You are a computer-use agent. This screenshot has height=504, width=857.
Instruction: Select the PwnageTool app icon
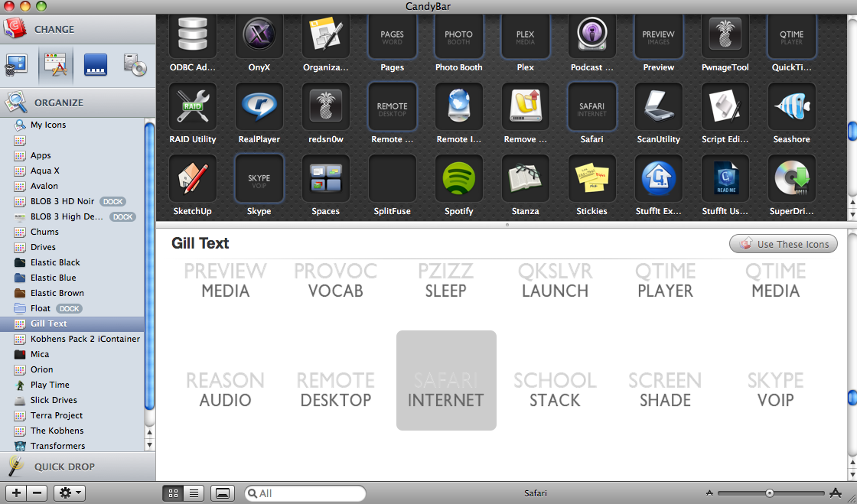tap(725, 34)
